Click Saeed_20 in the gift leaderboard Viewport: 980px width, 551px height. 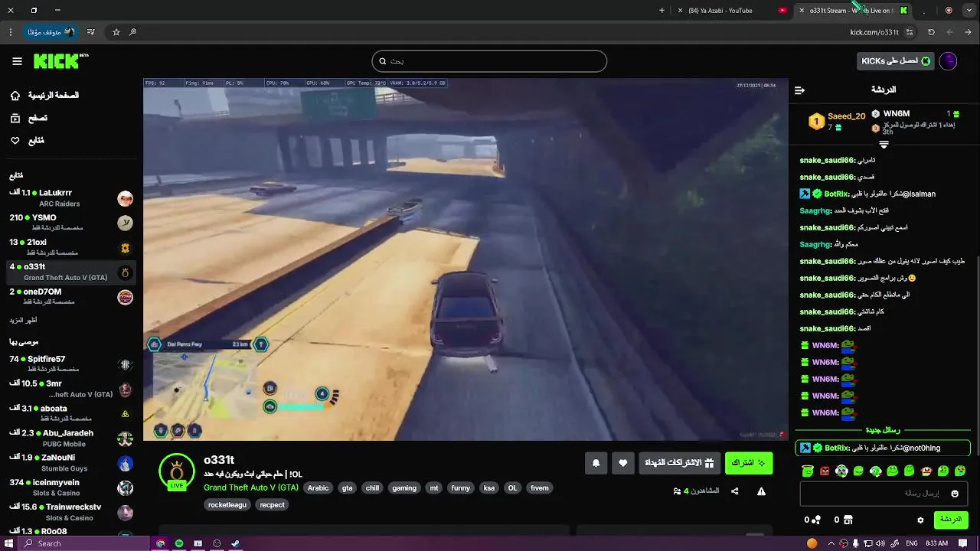click(x=846, y=116)
